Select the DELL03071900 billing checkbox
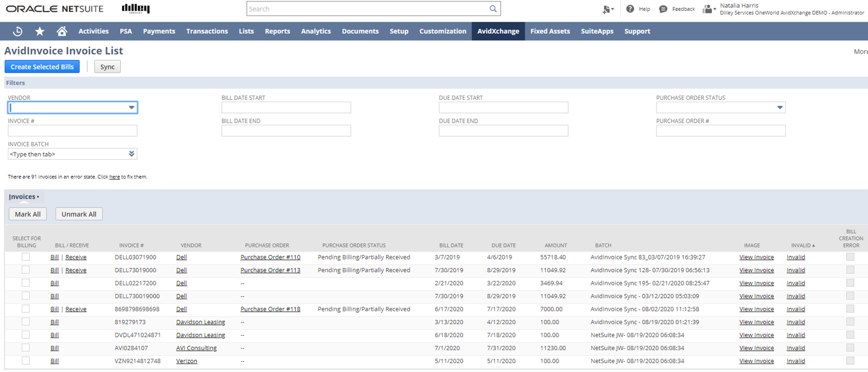Image resolution: width=868 pixels, height=372 pixels. [x=25, y=257]
